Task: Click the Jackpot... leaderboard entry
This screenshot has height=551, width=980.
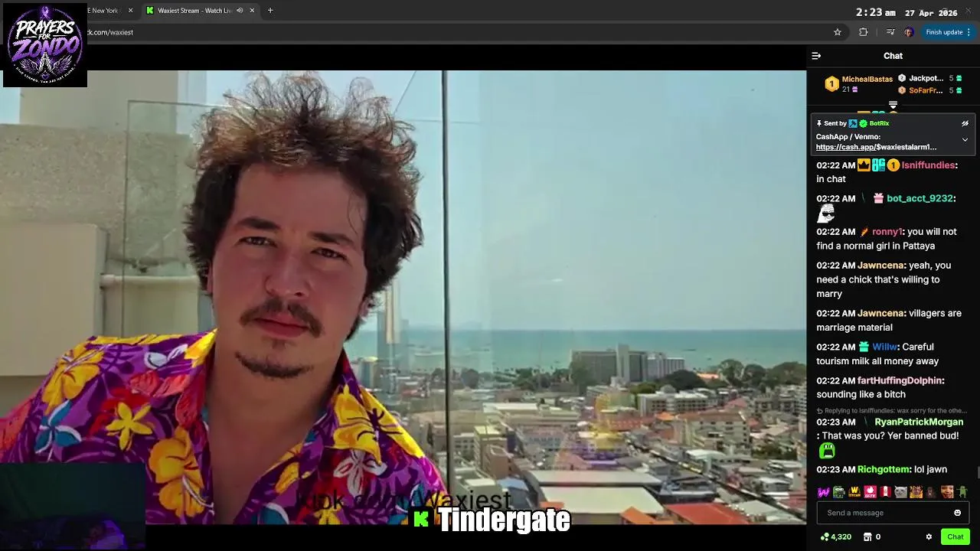Action: tap(926, 78)
